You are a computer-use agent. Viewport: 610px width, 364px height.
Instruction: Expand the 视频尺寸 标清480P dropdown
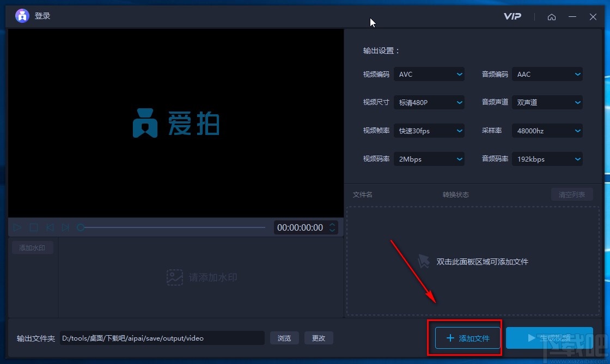click(x=429, y=102)
